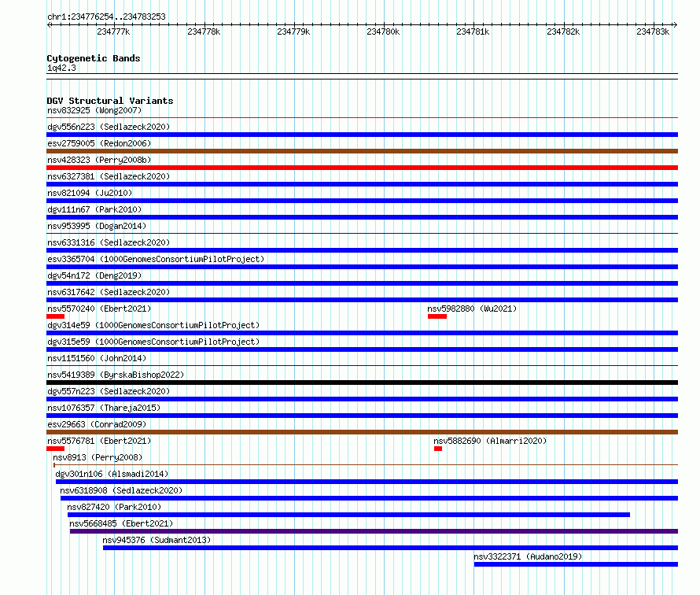Select the nsv5982880 (Wu2021) label
The image size is (700, 595).
472,309
